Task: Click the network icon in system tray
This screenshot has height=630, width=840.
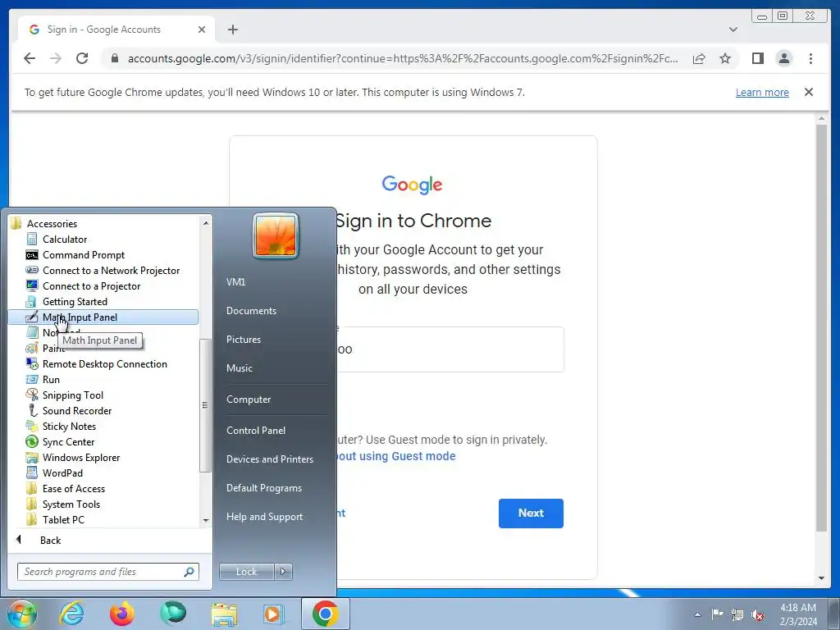Action: [x=737, y=614]
